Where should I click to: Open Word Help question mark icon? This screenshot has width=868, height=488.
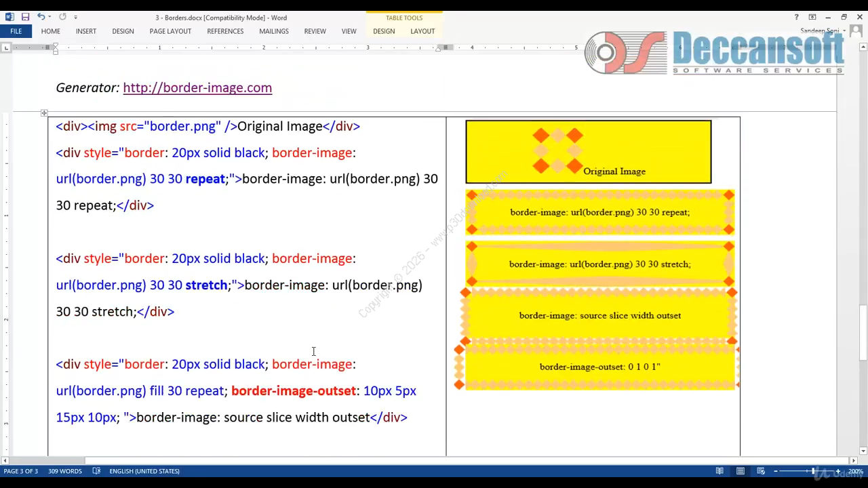pyautogui.click(x=796, y=17)
